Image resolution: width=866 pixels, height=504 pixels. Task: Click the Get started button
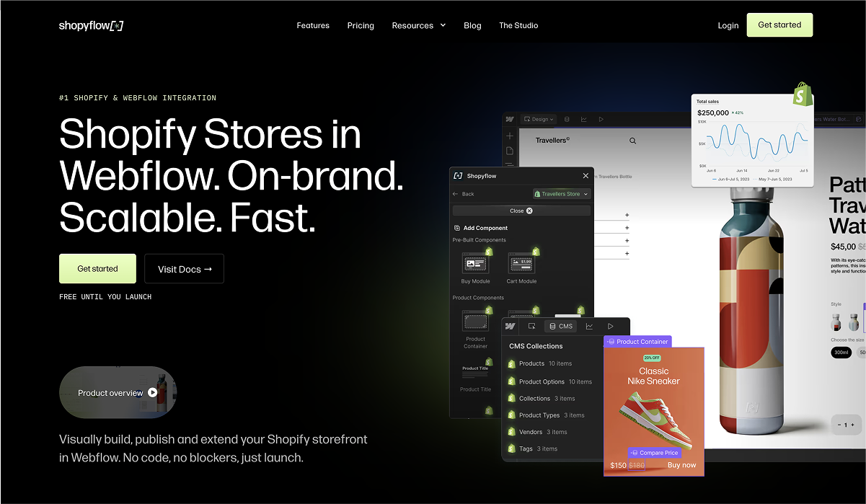click(x=97, y=268)
